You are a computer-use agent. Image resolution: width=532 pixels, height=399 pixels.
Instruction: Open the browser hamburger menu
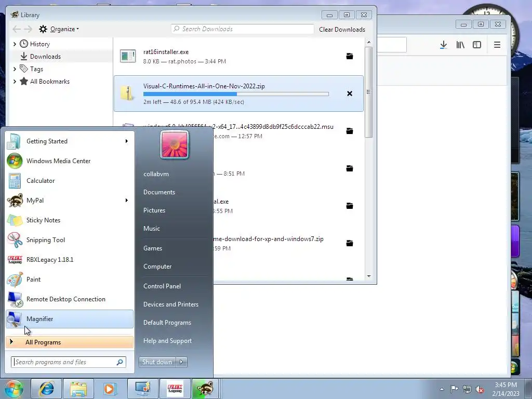coord(497,45)
